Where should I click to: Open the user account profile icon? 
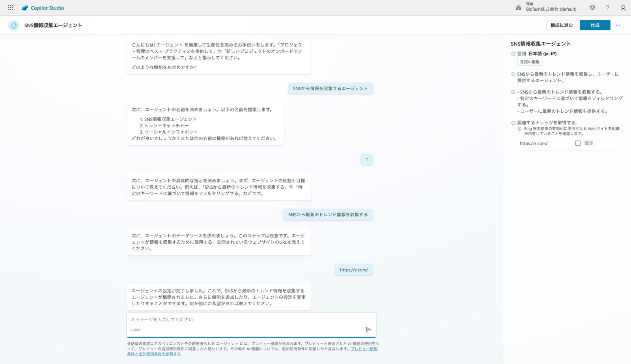coord(623,8)
